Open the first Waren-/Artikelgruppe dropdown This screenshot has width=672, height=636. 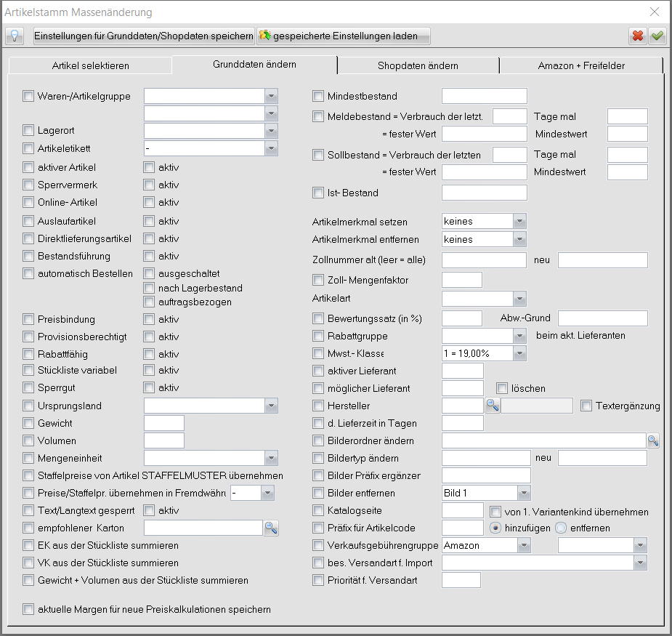coord(271,96)
